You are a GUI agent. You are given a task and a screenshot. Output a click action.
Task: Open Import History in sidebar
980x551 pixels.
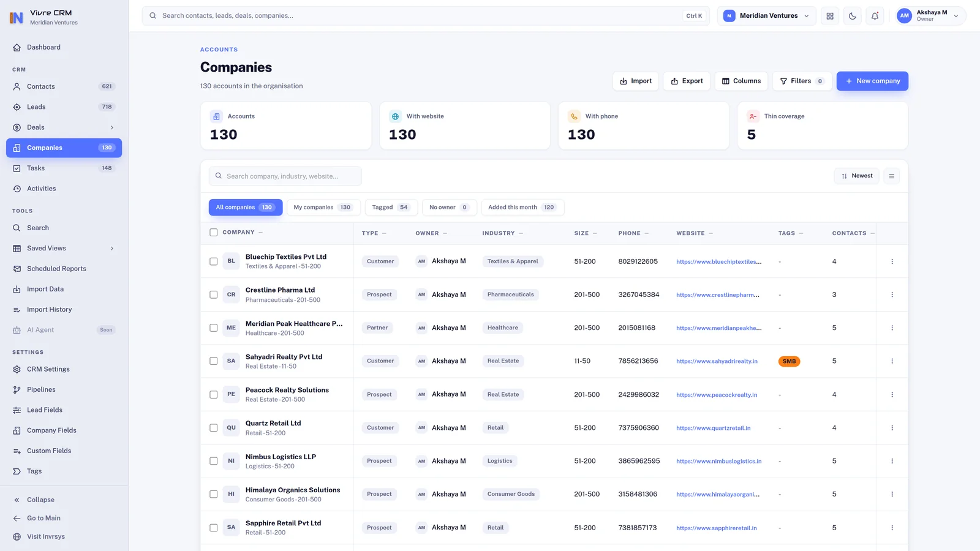(64, 309)
